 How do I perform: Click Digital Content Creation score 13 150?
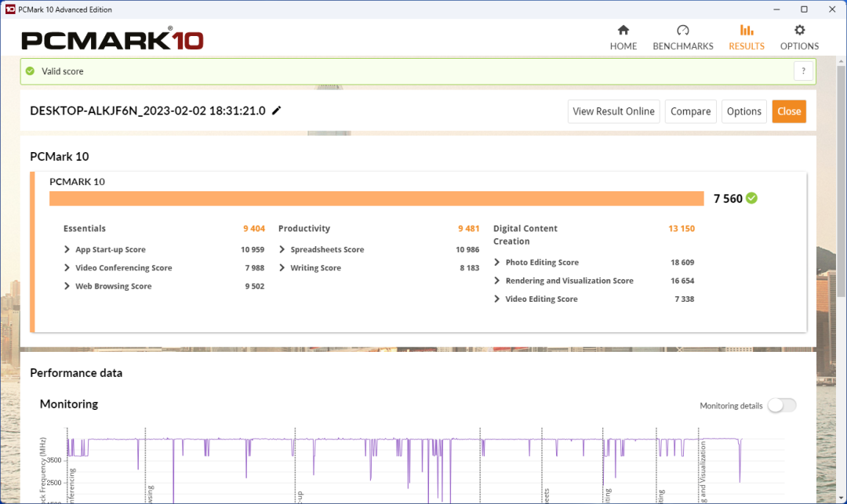pyautogui.click(x=682, y=228)
